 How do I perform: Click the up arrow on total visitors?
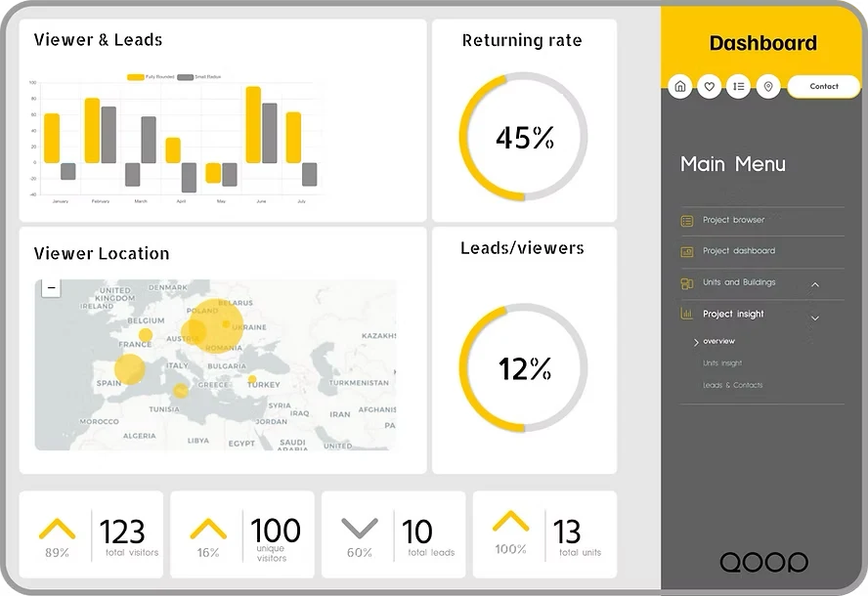pos(57,529)
